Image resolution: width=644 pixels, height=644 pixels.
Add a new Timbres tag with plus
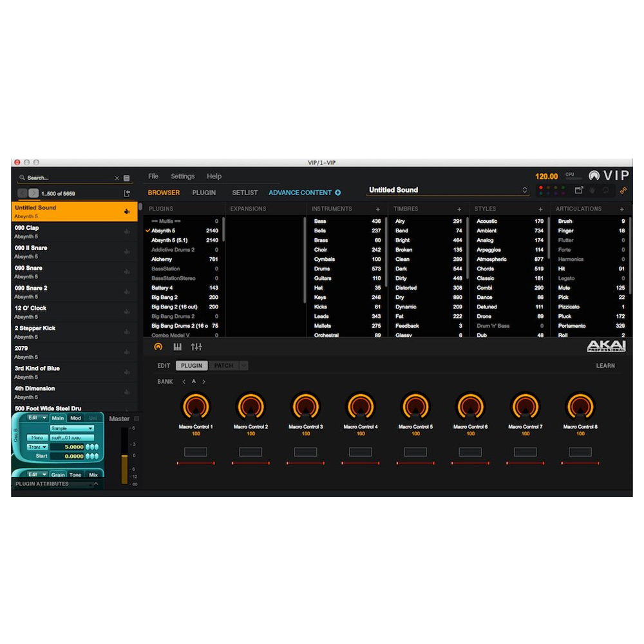459,209
